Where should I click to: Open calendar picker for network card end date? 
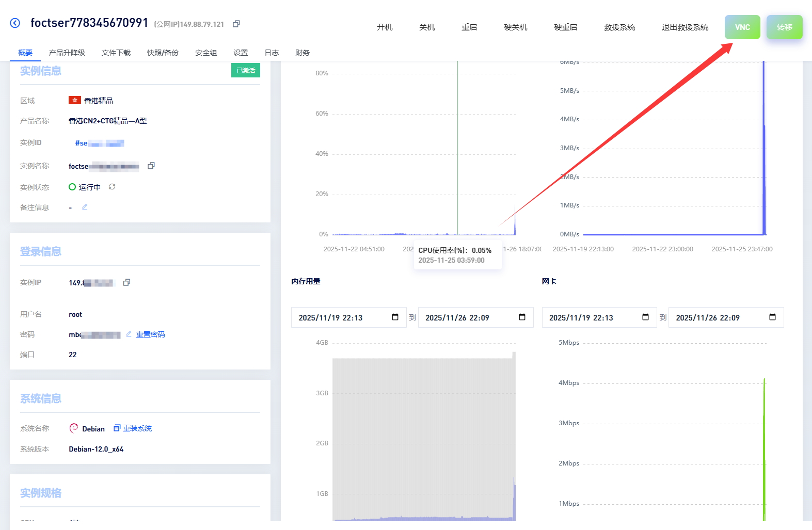pyautogui.click(x=772, y=317)
